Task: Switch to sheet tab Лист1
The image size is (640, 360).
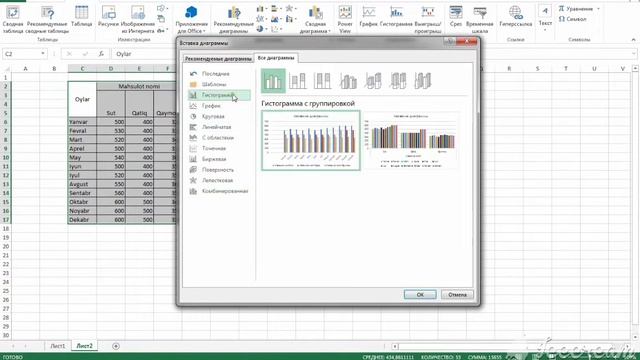Action: point(58,346)
